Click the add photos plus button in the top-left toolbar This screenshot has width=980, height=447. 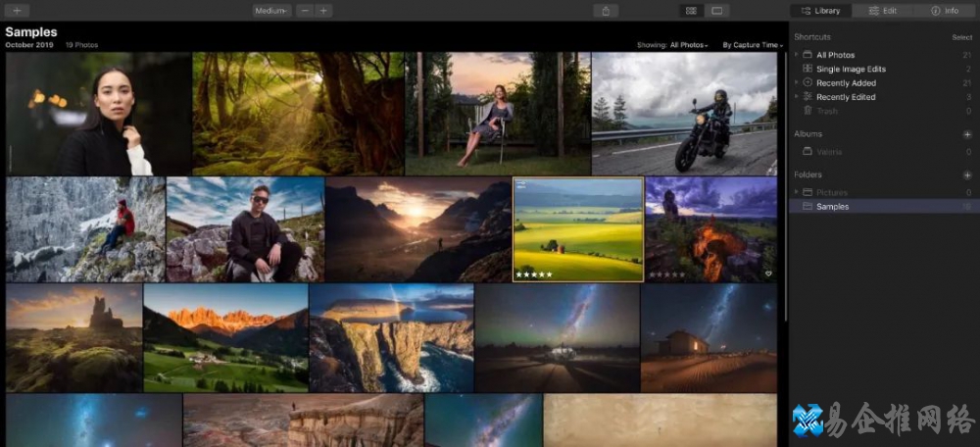(17, 11)
